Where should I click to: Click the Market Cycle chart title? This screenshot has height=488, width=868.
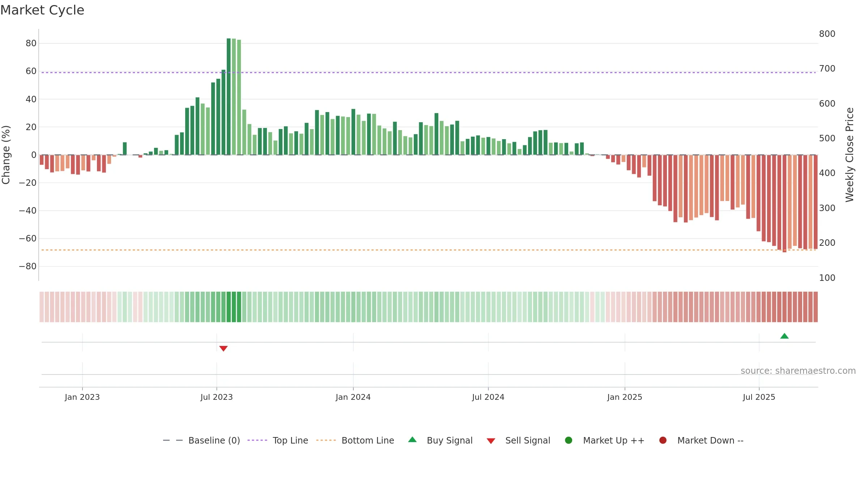point(42,10)
